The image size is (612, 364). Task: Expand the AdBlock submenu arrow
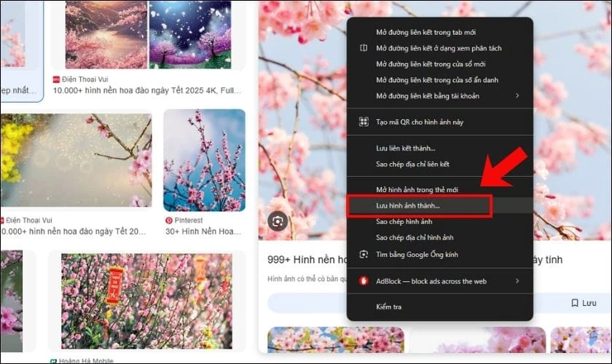(517, 281)
